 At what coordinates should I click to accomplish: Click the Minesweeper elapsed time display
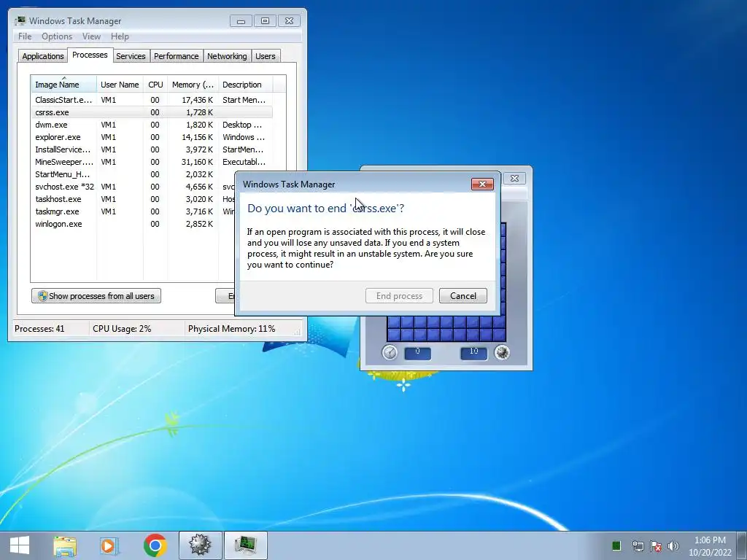(x=418, y=353)
